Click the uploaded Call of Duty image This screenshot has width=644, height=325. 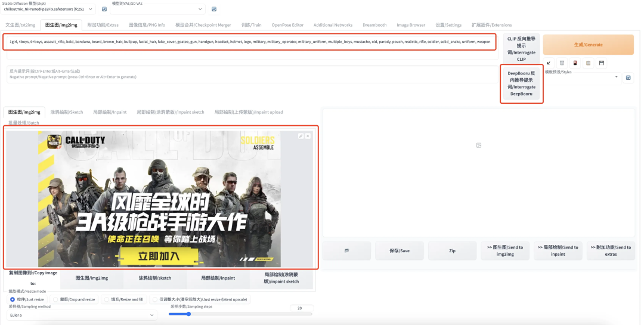coord(159,199)
